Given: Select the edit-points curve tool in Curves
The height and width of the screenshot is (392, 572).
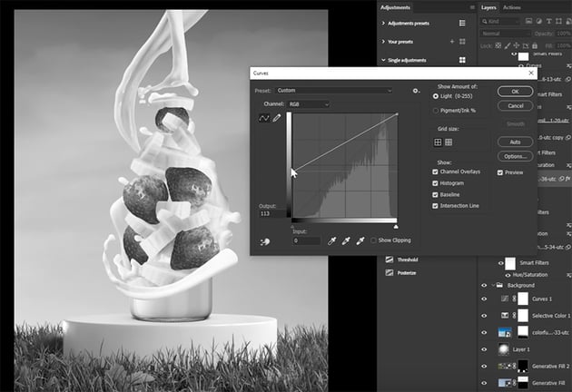Looking at the screenshot, I should [x=263, y=118].
